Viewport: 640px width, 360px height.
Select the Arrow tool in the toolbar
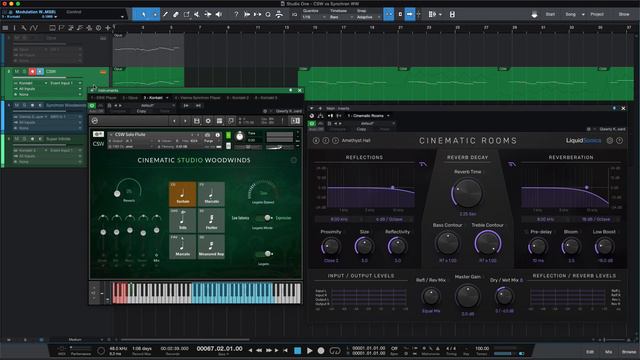pos(144,14)
